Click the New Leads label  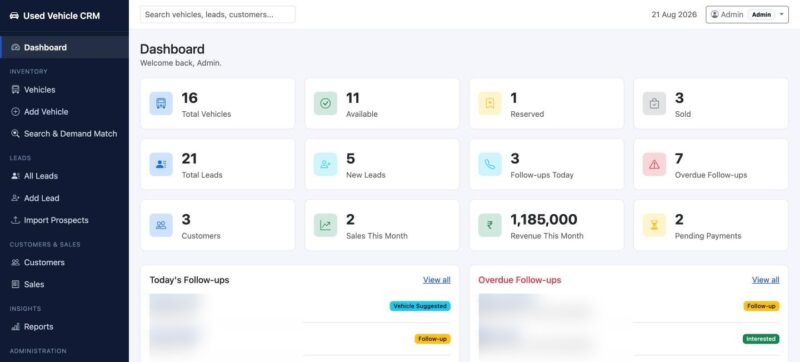click(366, 175)
